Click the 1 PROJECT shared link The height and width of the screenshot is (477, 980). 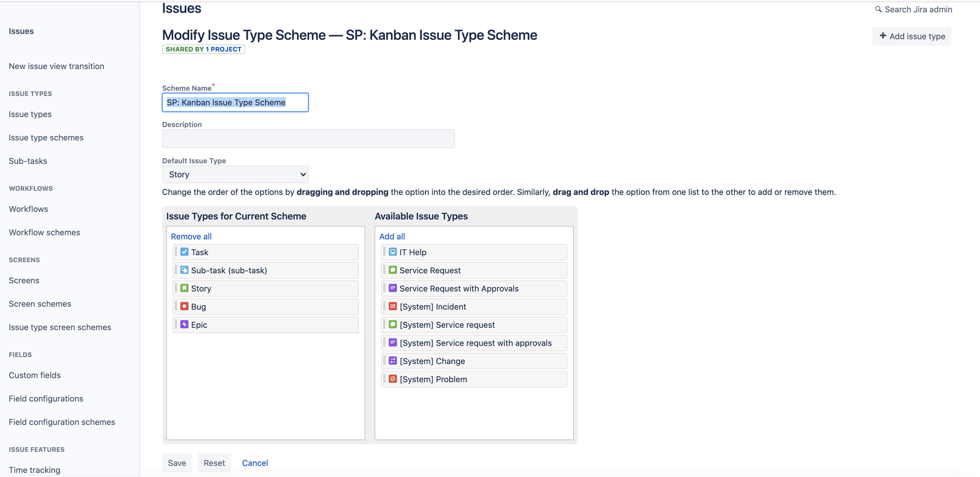tap(223, 49)
